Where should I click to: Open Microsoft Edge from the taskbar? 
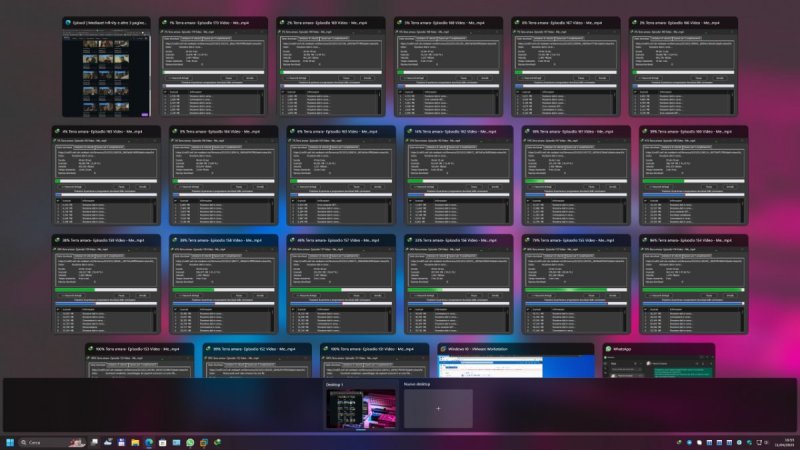pos(149,442)
